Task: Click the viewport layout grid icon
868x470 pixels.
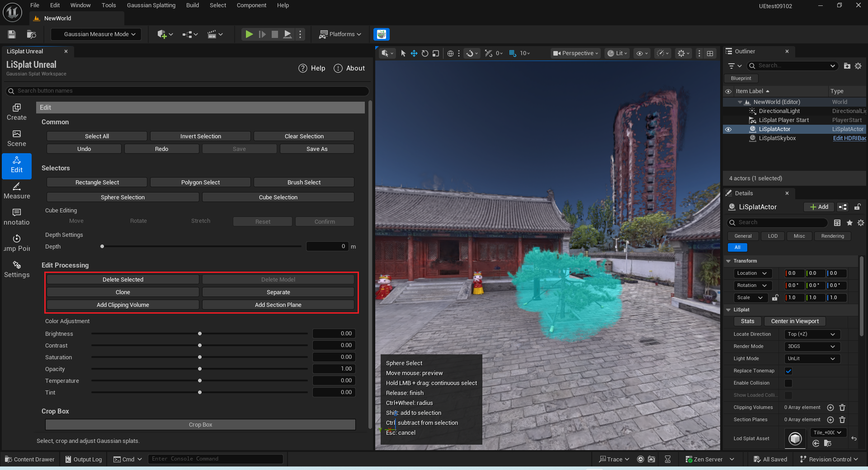Action: [710, 53]
